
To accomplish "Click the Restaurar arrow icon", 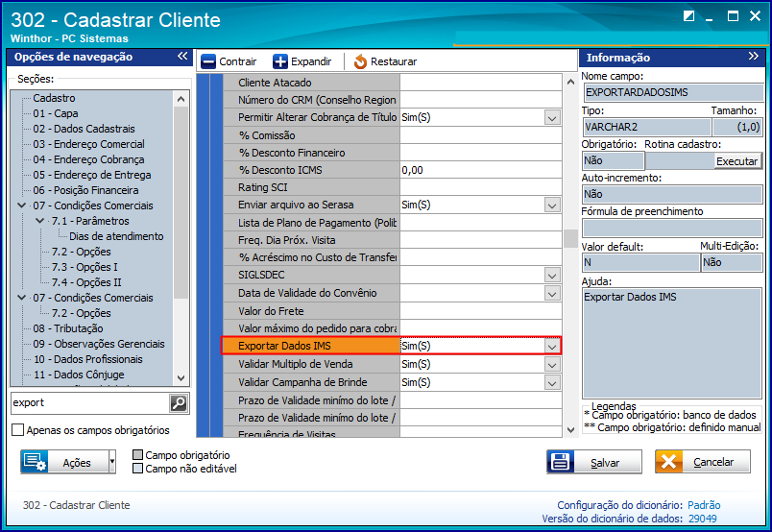I will click(360, 61).
